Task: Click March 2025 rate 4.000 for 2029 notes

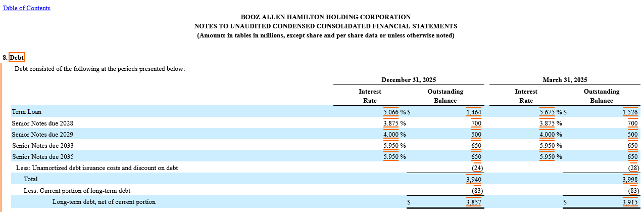Action: pos(547,134)
